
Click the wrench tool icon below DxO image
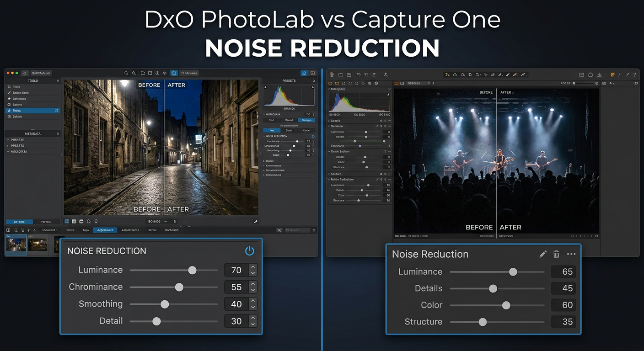pos(256,221)
